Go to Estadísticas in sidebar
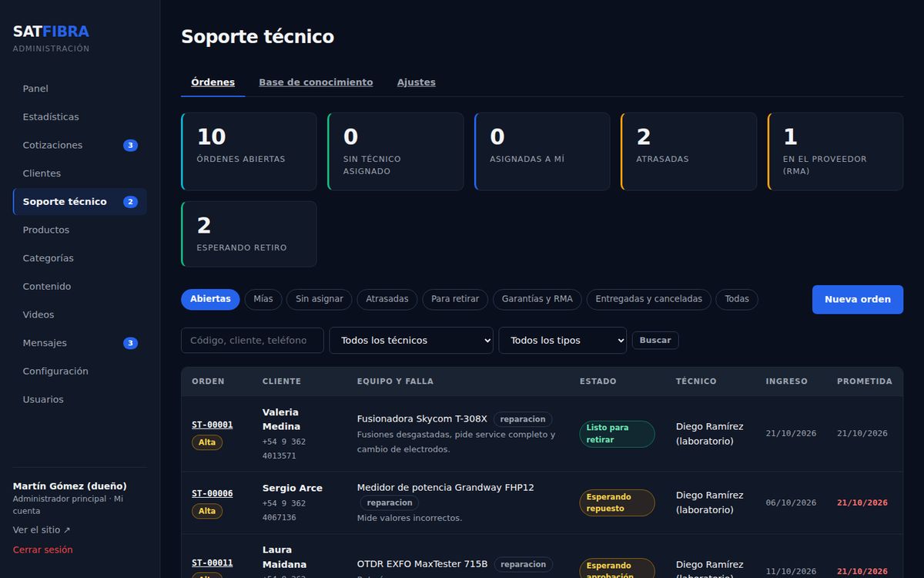The image size is (924, 578). click(x=79, y=117)
